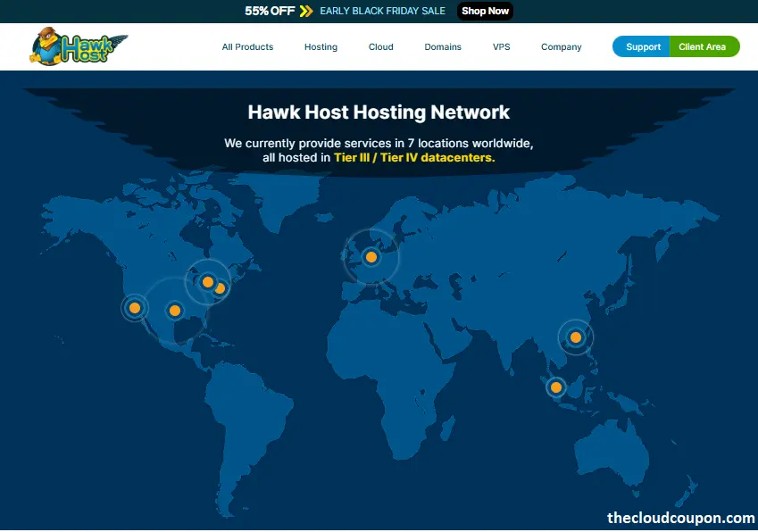Select the west coast US location marker

134,307
